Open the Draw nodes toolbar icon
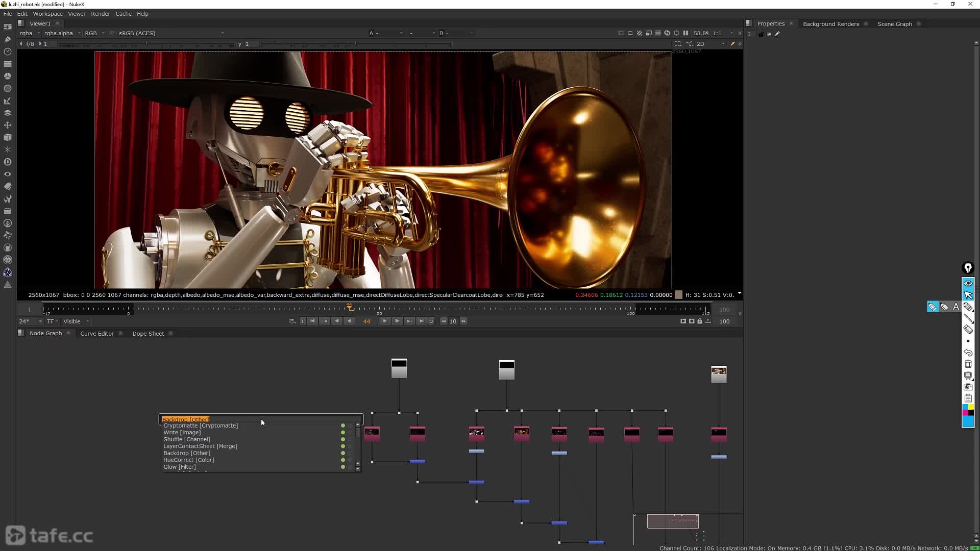The width and height of the screenshot is (980, 551). [8, 39]
